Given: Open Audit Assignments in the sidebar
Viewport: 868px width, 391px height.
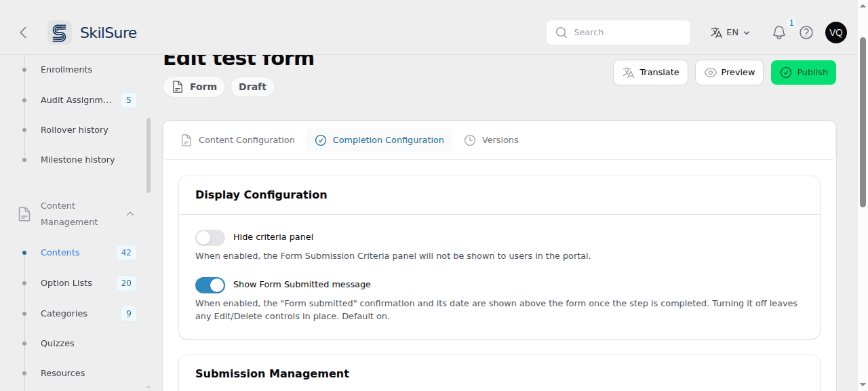Looking at the screenshot, I should (76, 100).
